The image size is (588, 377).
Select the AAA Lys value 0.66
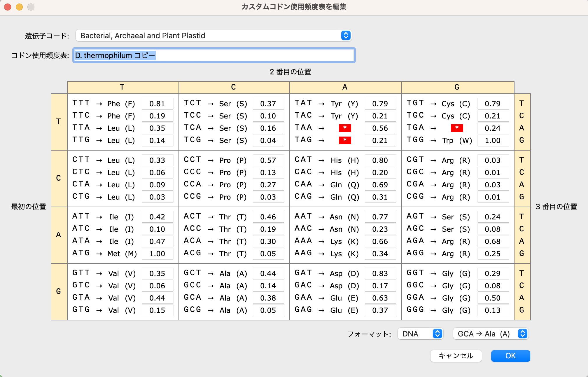coord(381,241)
